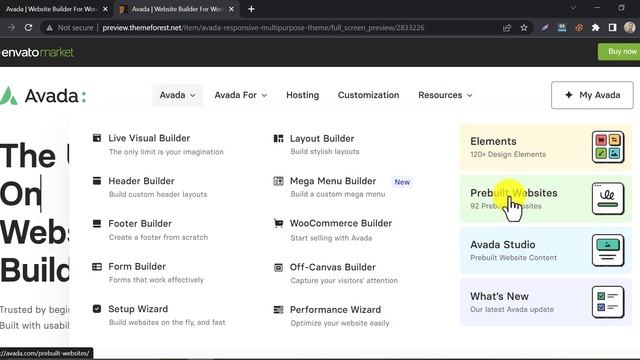
Task: Open the Footer Builder link
Action: [x=140, y=224]
